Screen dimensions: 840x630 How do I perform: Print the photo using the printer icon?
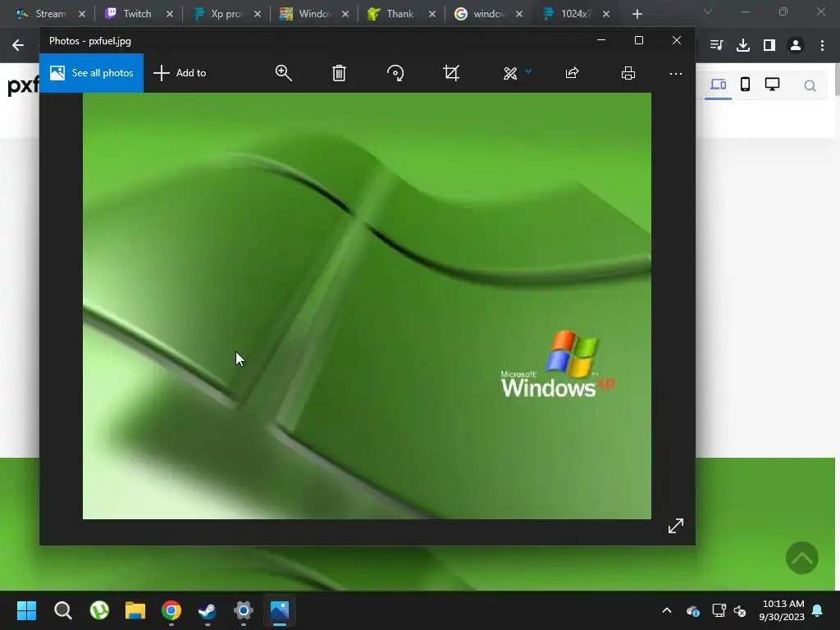pyautogui.click(x=628, y=73)
